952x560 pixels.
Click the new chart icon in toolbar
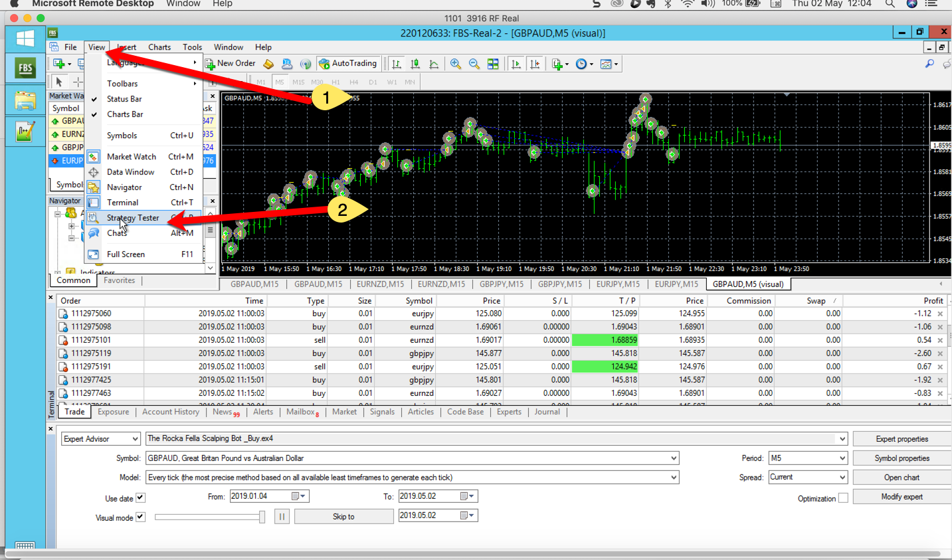(62, 64)
